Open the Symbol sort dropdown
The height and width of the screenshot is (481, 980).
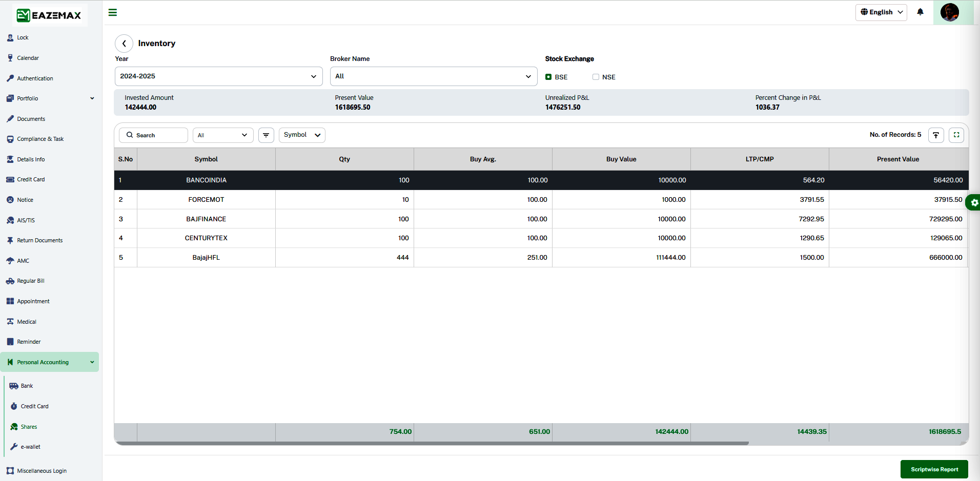302,135
